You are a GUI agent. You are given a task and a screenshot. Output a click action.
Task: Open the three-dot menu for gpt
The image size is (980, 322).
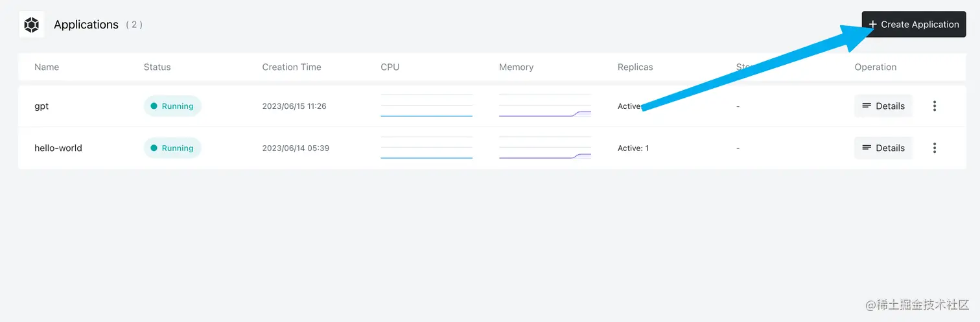pos(934,106)
